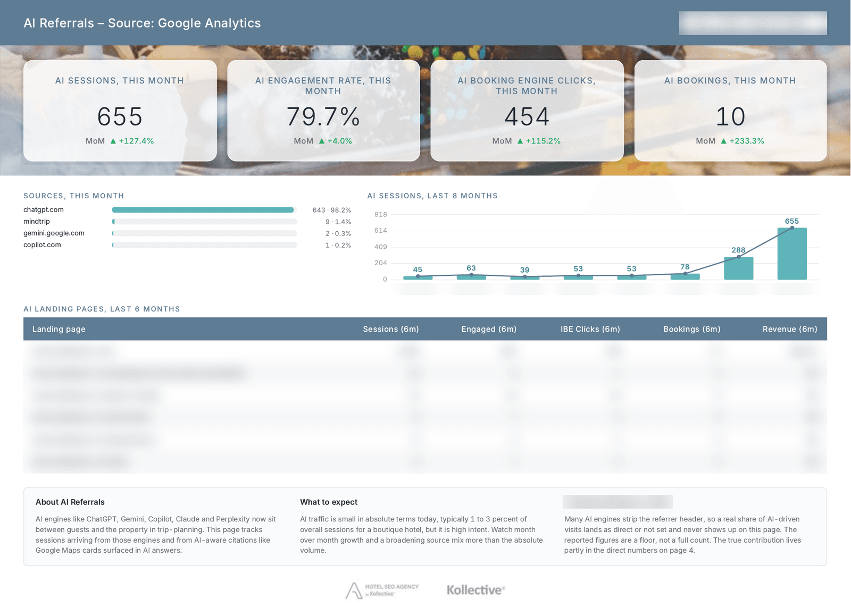Sort by Revenue (6m) column header
The image size is (851, 616).
[x=790, y=329]
